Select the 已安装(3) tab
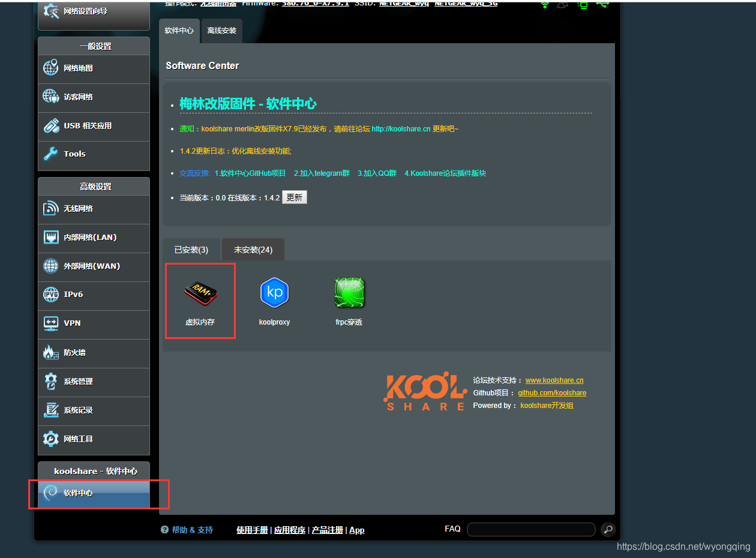 tap(191, 250)
